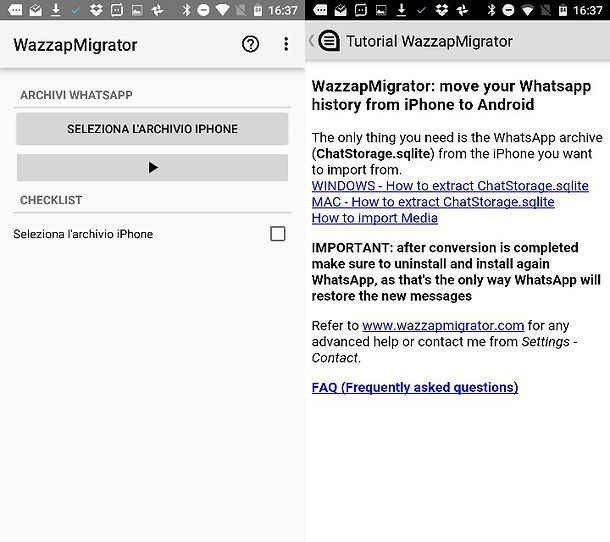Tap the mail notification icon in left status bar
This screenshot has width=610, height=542.
pos(35,10)
